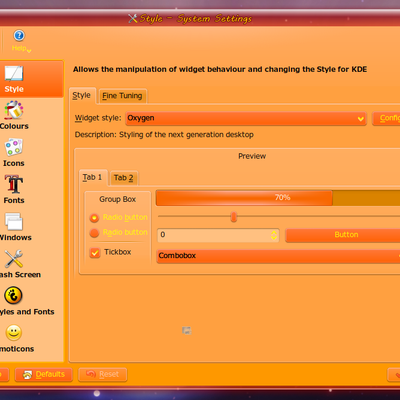Click the Defaults button
Image resolution: width=400 pixels, height=400 pixels.
coord(44,375)
